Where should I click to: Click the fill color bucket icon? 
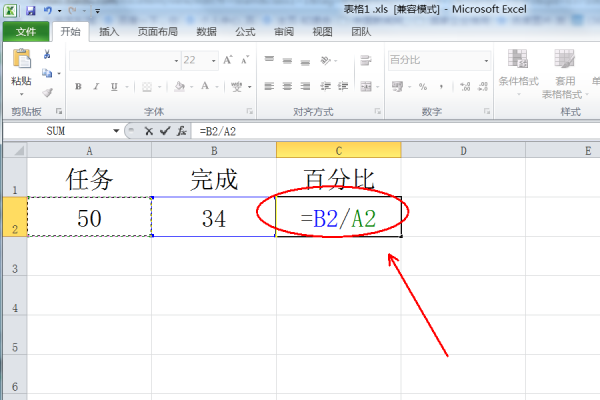coord(179,87)
